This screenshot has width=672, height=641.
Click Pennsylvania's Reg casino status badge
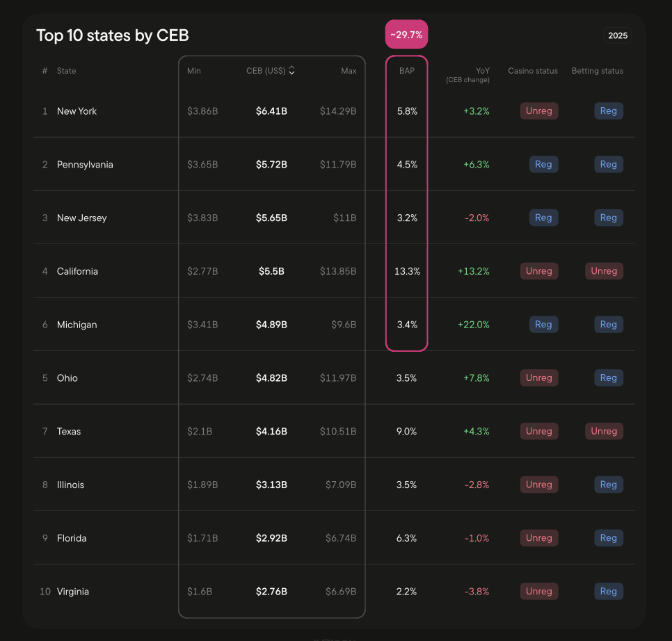click(x=543, y=164)
